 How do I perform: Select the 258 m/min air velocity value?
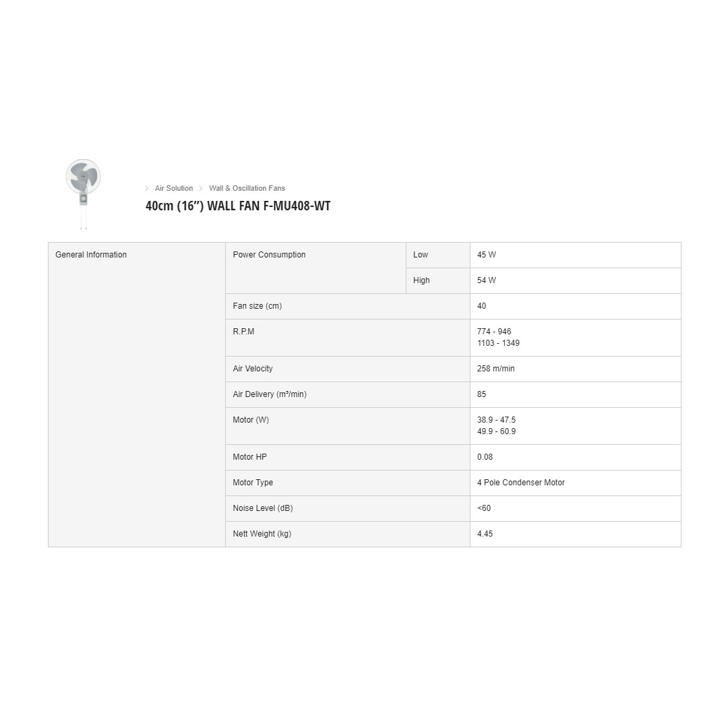click(x=496, y=369)
